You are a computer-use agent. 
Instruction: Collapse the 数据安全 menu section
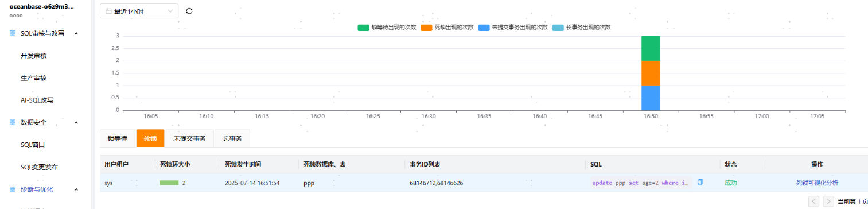pyautogui.click(x=76, y=122)
